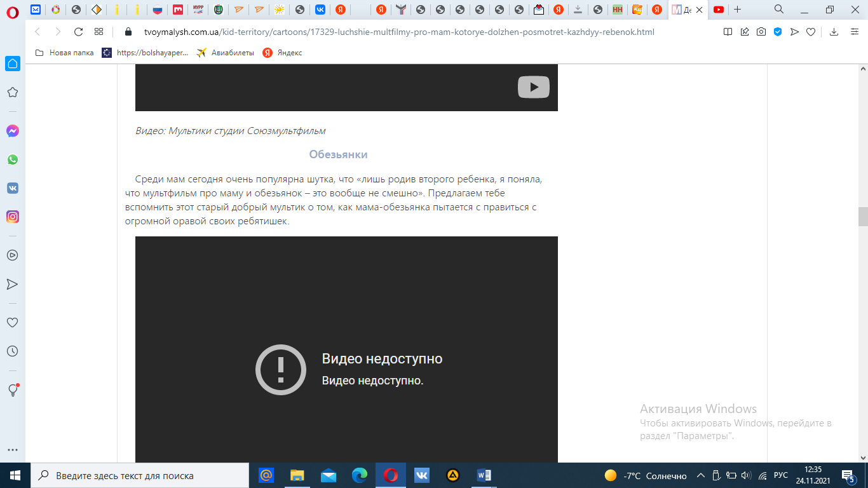Close the active tvoymalysh tab

tap(699, 10)
